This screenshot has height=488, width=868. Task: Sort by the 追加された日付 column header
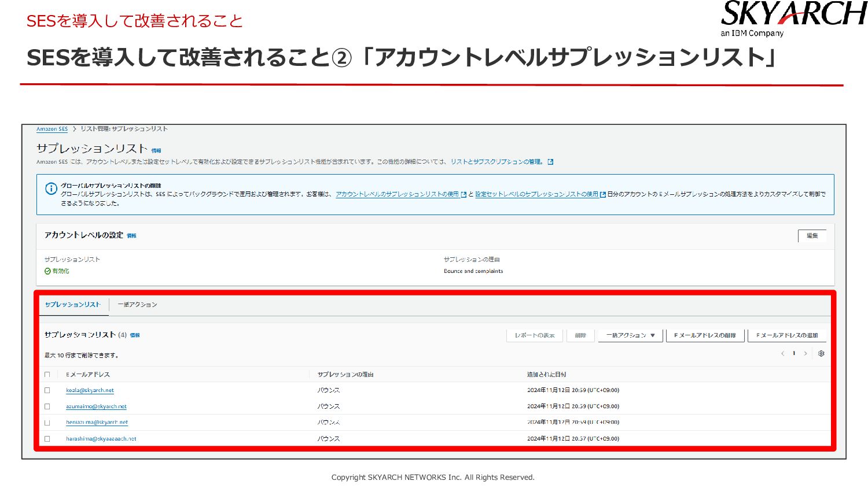point(546,375)
